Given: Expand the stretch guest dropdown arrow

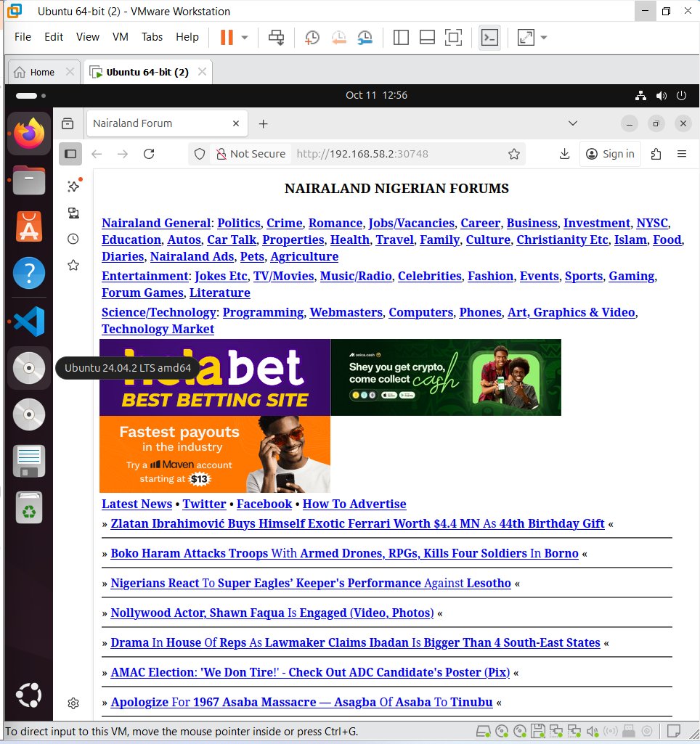Looking at the screenshot, I should coord(544,37).
